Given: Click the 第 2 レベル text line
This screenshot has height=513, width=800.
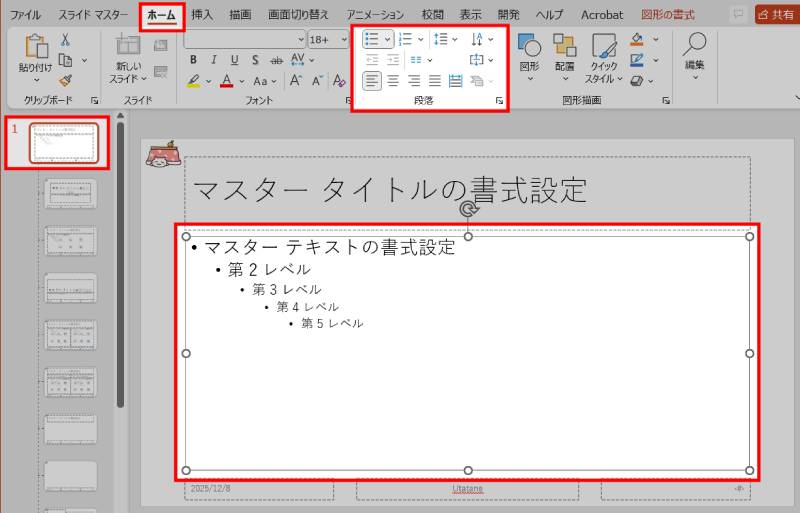Looking at the screenshot, I should pos(269,270).
